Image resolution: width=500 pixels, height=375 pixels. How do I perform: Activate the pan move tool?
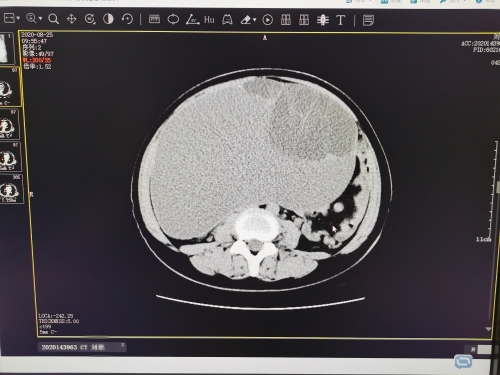pos(71,19)
